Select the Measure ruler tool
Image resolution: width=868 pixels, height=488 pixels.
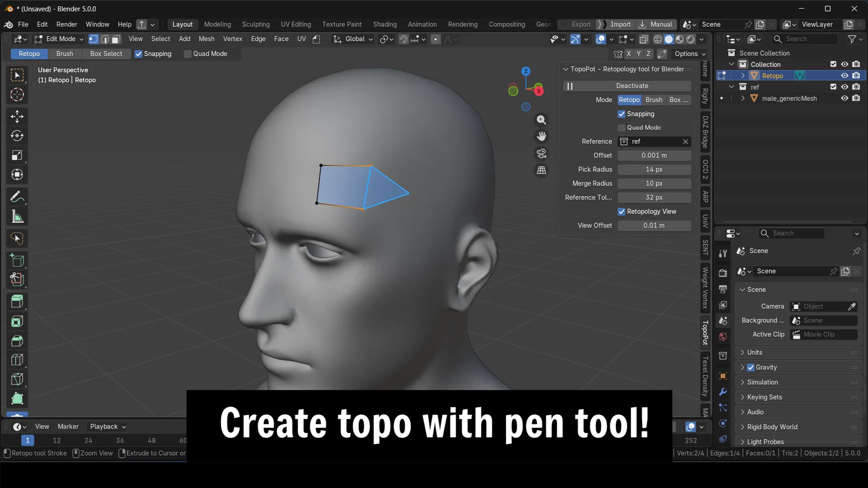click(17, 217)
